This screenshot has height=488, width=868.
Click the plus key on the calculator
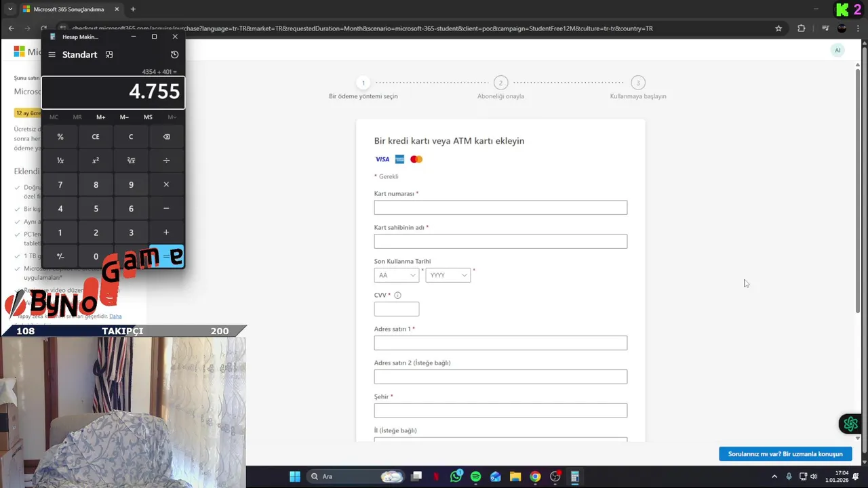pyautogui.click(x=166, y=232)
